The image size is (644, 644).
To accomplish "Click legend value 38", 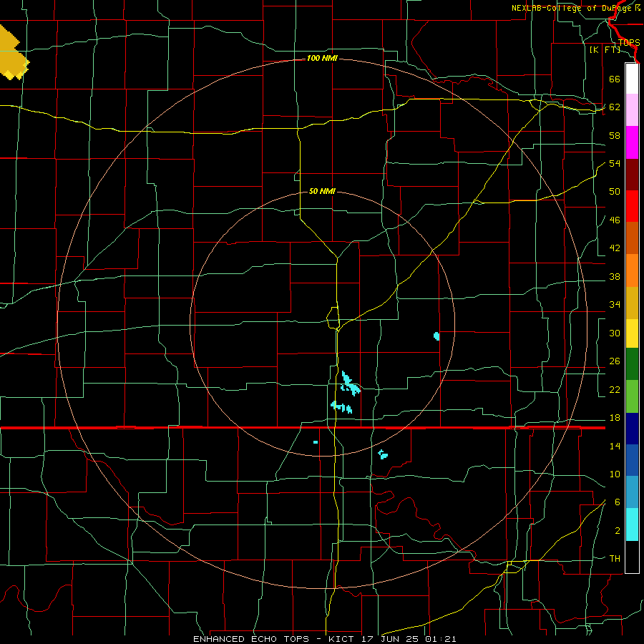I will coord(615,277).
